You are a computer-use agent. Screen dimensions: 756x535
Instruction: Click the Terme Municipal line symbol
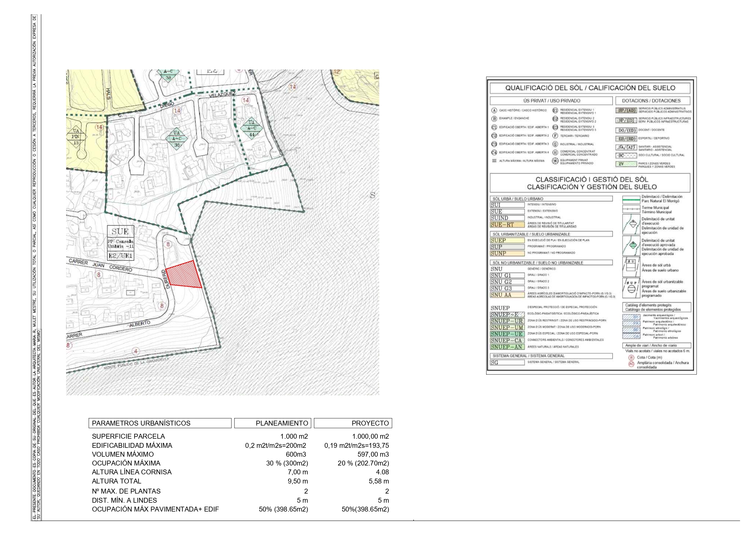coord(631,209)
